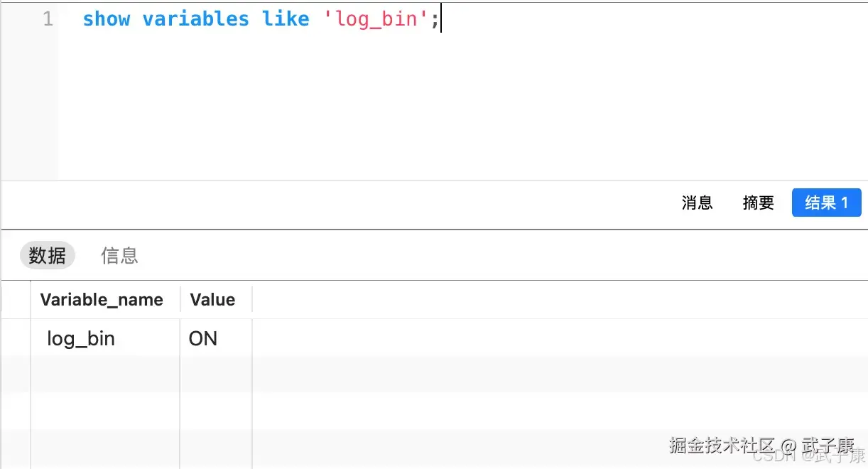868x469 pixels.
Task: Switch to the 信息 view
Action: tap(119, 255)
